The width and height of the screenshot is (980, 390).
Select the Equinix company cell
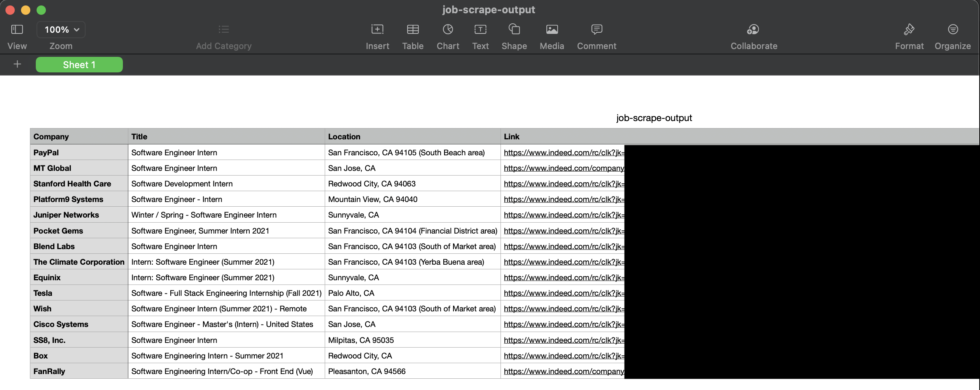click(x=79, y=278)
